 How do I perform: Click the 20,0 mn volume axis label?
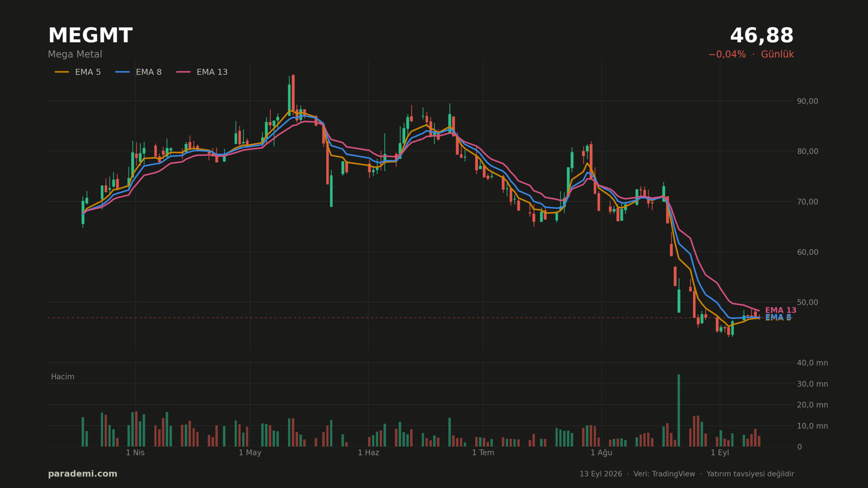pos(812,404)
